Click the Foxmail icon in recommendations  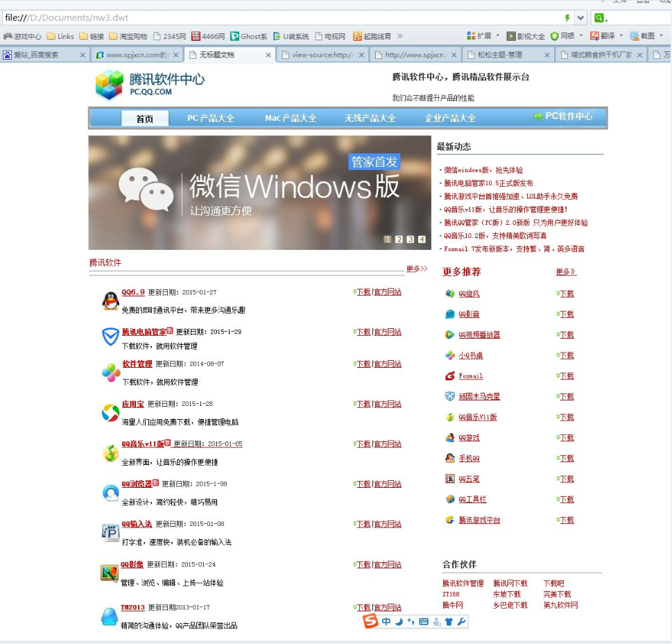click(x=450, y=376)
